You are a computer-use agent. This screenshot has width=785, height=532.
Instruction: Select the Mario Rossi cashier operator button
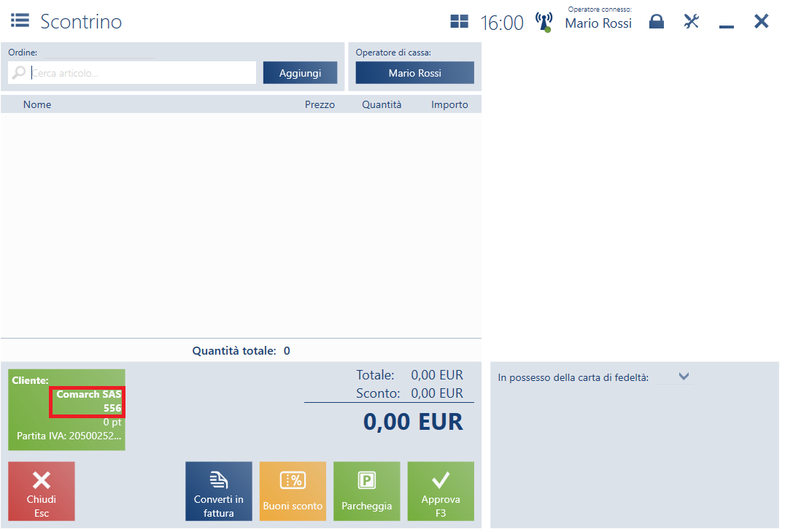(x=415, y=73)
